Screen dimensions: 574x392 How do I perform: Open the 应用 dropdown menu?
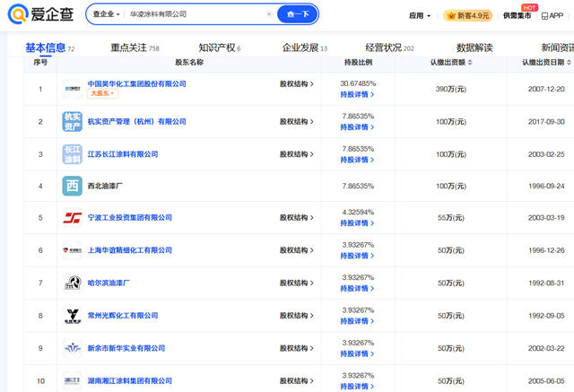(x=420, y=16)
